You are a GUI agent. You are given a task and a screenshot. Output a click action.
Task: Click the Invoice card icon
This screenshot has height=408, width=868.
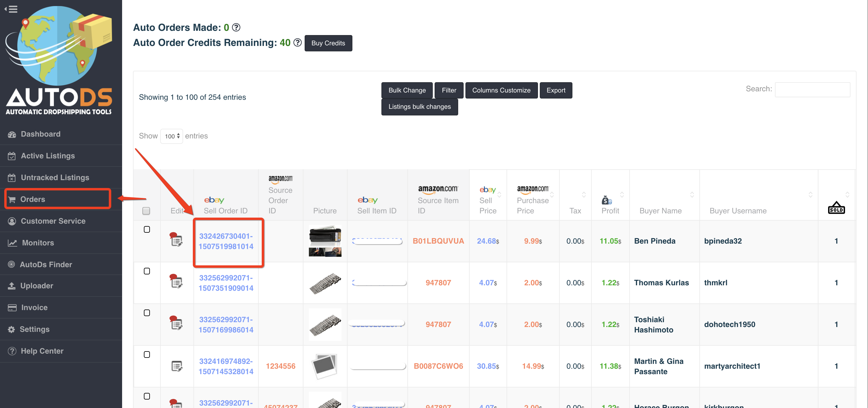click(12, 308)
